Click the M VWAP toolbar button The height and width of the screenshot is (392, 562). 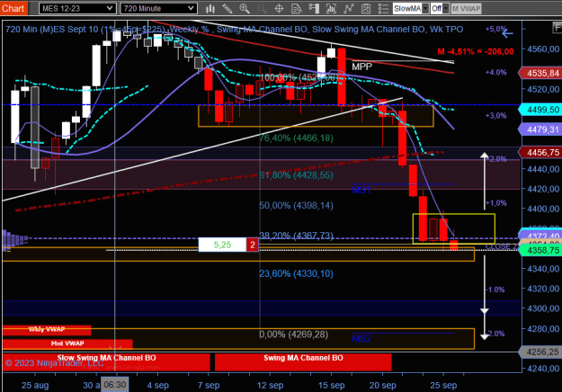pyautogui.click(x=466, y=9)
